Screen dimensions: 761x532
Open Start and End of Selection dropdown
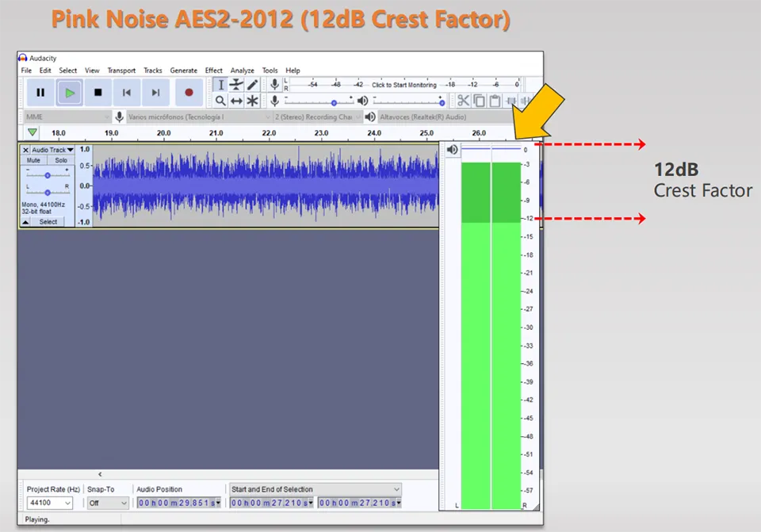click(315, 489)
